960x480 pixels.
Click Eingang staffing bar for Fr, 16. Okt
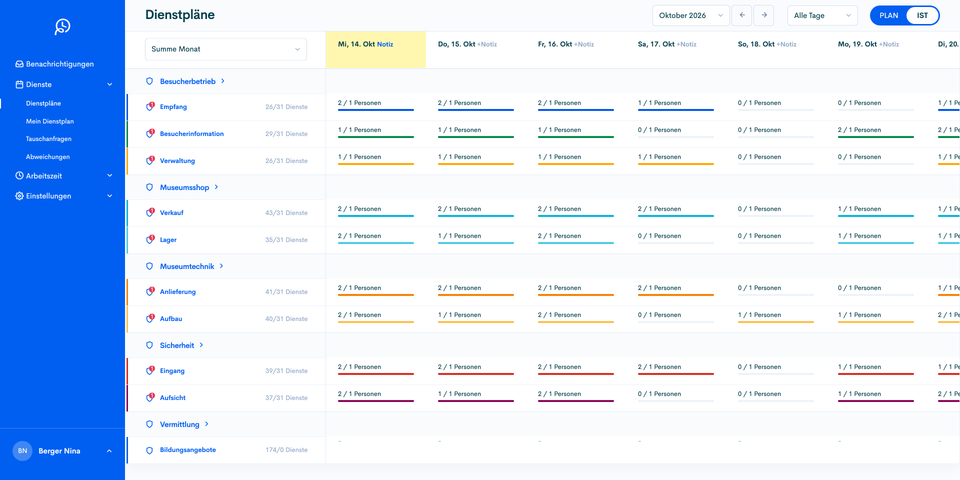click(576, 374)
